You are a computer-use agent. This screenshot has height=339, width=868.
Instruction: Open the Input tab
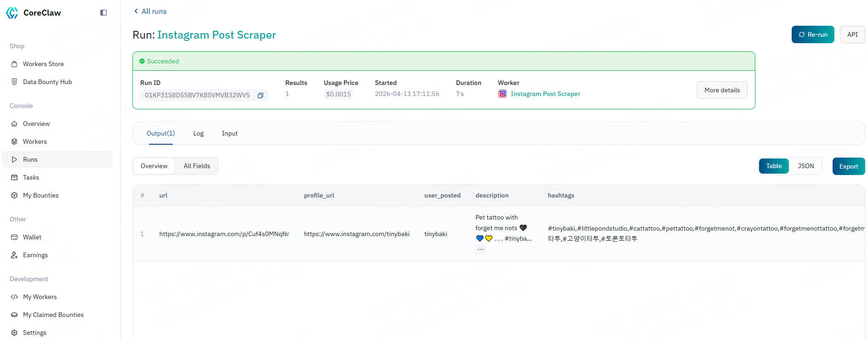pyautogui.click(x=229, y=133)
